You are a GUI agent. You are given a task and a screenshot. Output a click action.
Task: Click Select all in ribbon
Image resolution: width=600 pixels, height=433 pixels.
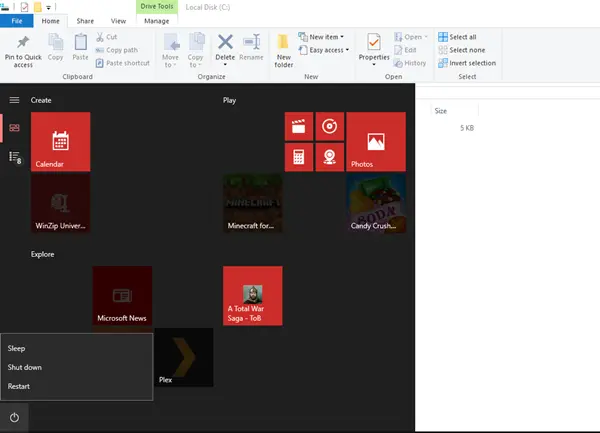click(457, 37)
